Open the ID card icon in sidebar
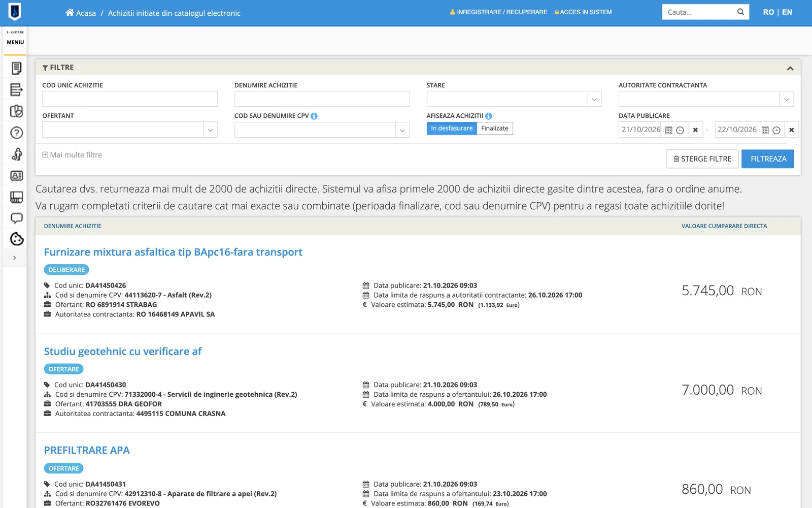The height and width of the screenshot is (508, 812). click(16, 176)
